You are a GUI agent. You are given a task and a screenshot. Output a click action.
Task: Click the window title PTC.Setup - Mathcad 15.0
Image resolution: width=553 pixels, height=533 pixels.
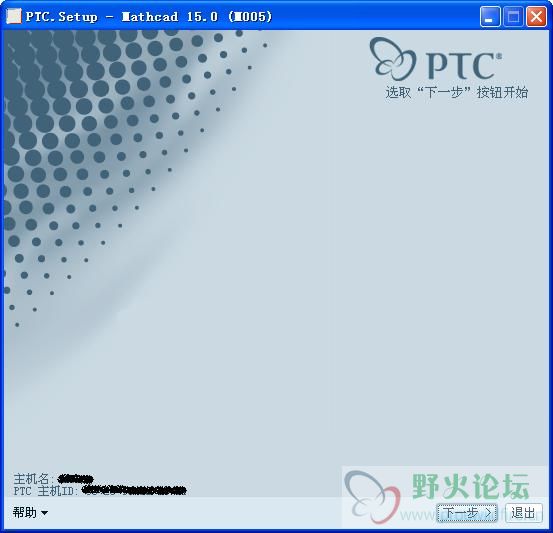tap(149, 17)
